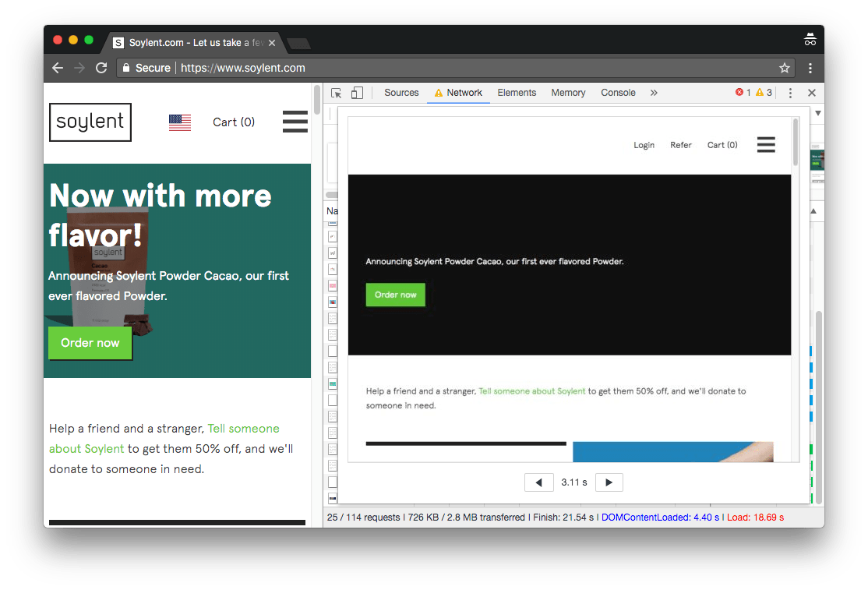Switch to the Memory tab
Viewport: 868px width, 590px height.
[568, 93]
